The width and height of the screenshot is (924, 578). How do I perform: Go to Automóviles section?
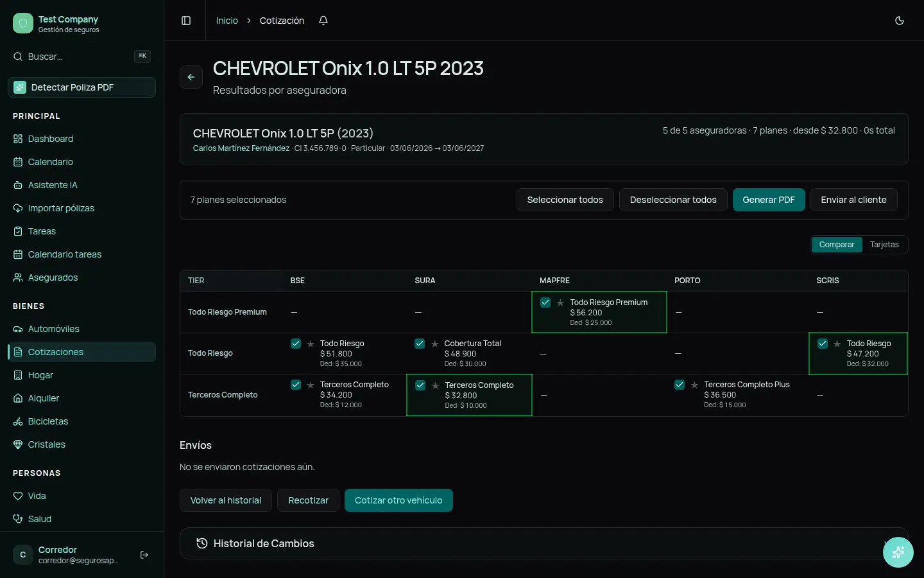[x=81, y=329]
